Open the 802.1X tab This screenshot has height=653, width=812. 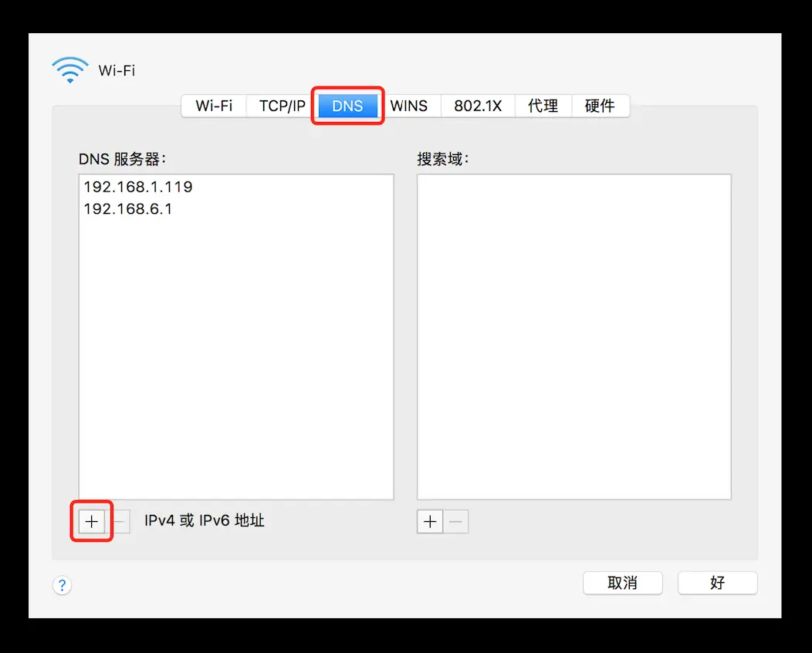[477, 107]
